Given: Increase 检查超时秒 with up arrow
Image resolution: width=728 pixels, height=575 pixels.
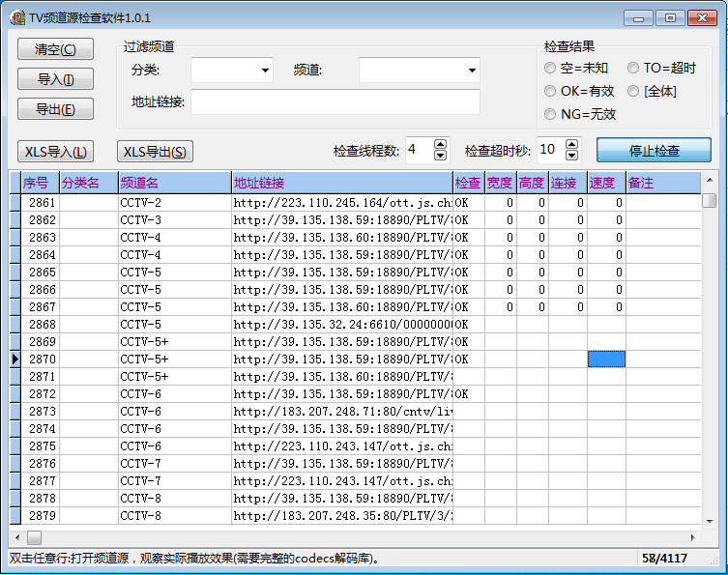Looking at the screenshot, I should pos(572,144).
